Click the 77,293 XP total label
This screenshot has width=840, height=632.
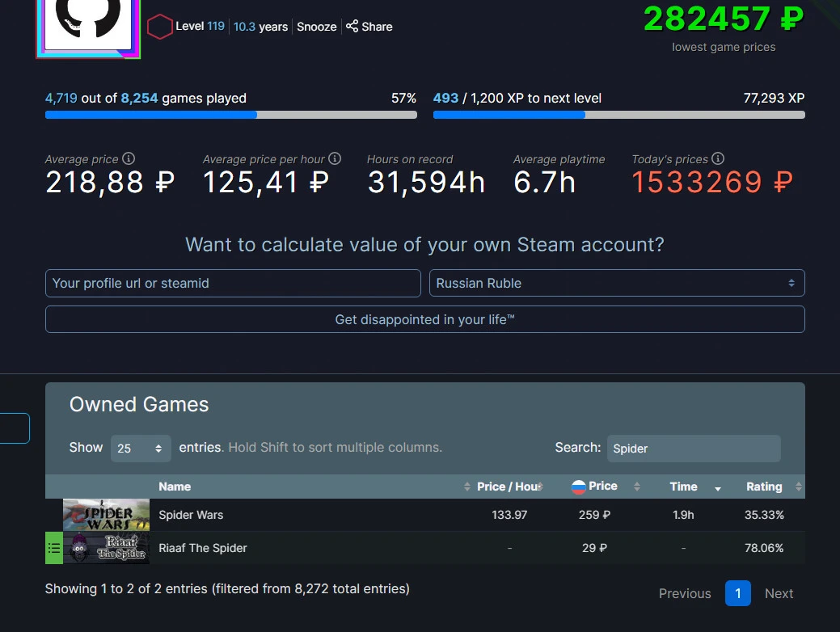[x=774, y=98]
